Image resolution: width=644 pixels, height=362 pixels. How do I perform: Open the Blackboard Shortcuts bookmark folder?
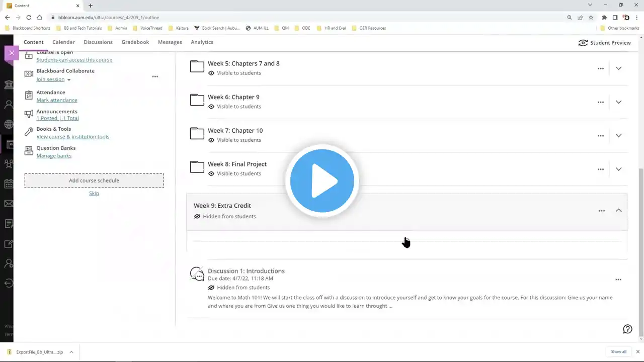[x=28, y=28]
